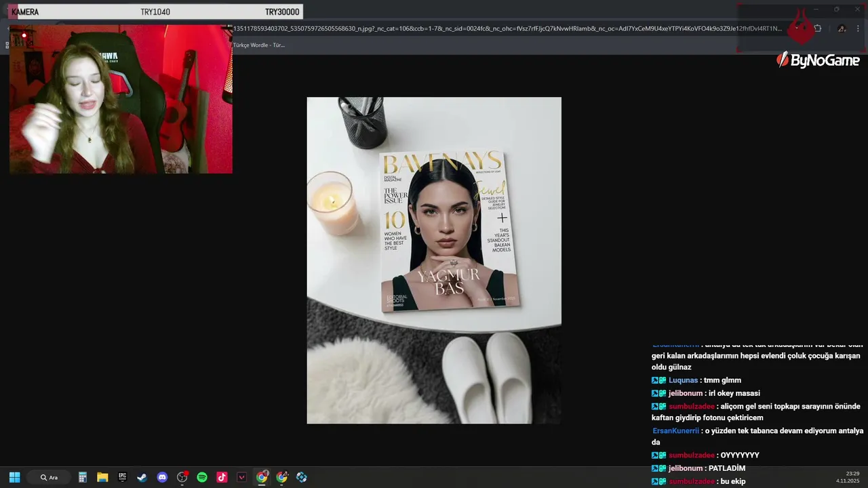Open the taskbar clock and date
Viewport: 868px width, 488px height.
(848, 477)
